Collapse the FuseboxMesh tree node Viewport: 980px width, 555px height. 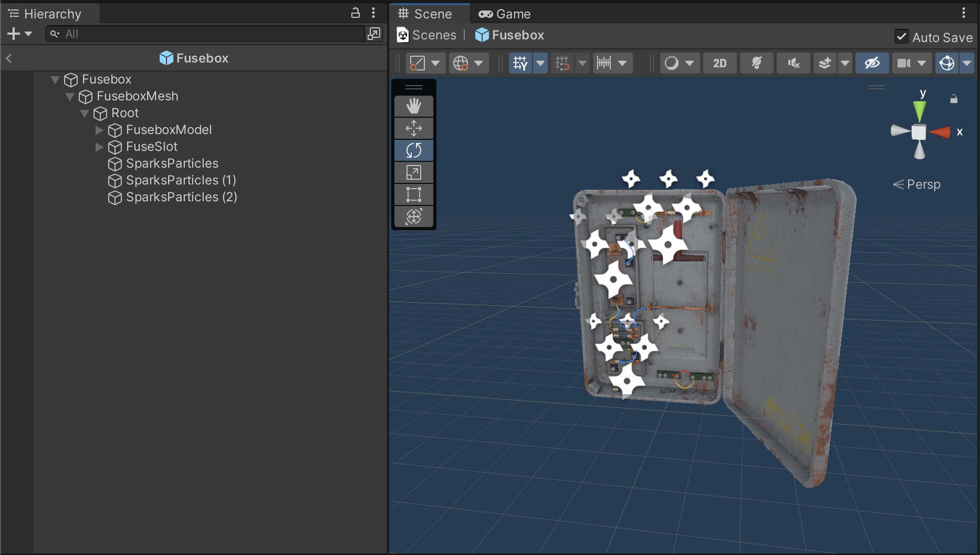click(70, 97)
